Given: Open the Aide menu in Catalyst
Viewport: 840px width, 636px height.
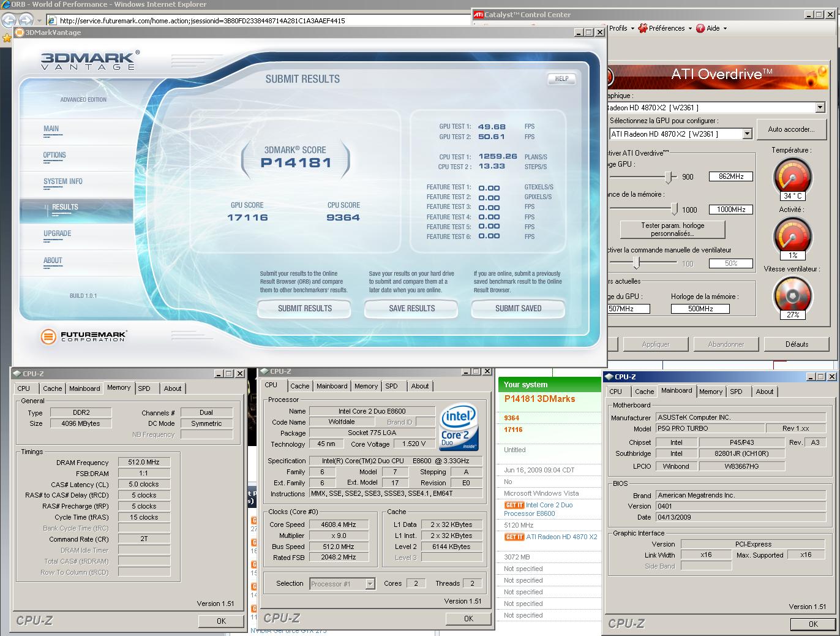Looking at the screenshot, I should [712, 28].
